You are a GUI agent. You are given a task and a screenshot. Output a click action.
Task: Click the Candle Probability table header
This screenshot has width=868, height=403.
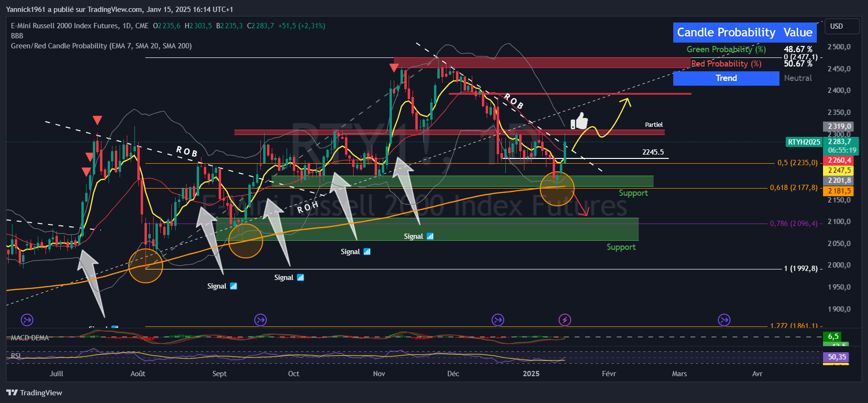pyautogui.click(x=726, y=33)
